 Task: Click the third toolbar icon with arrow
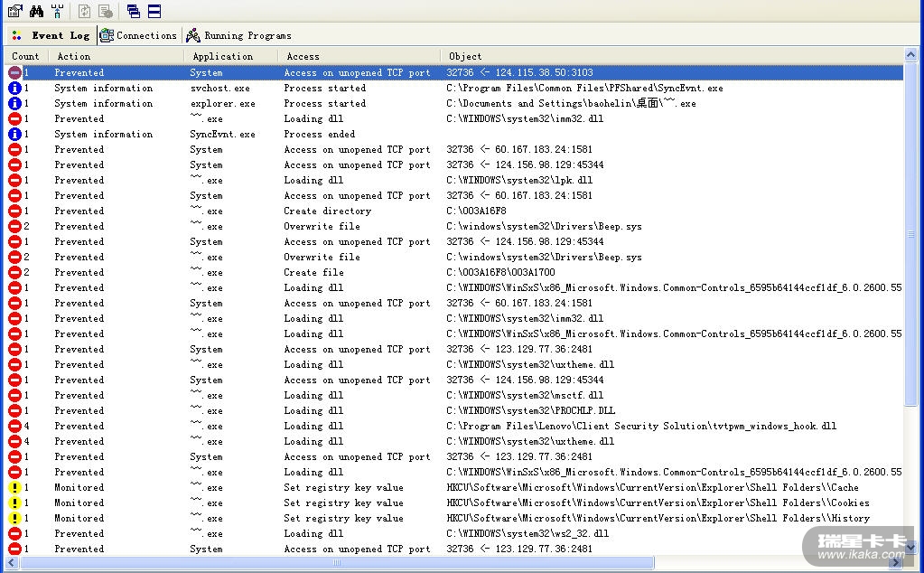(57, 11)
